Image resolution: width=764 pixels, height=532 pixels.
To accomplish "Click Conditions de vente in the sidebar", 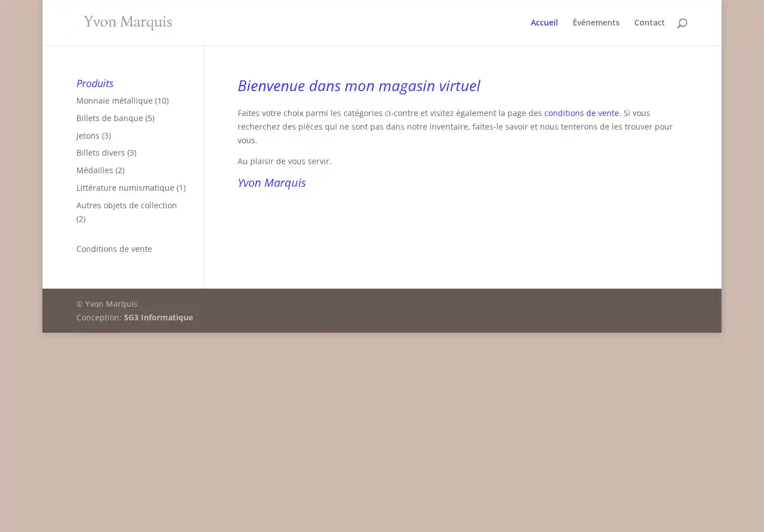I will [114, 249].
